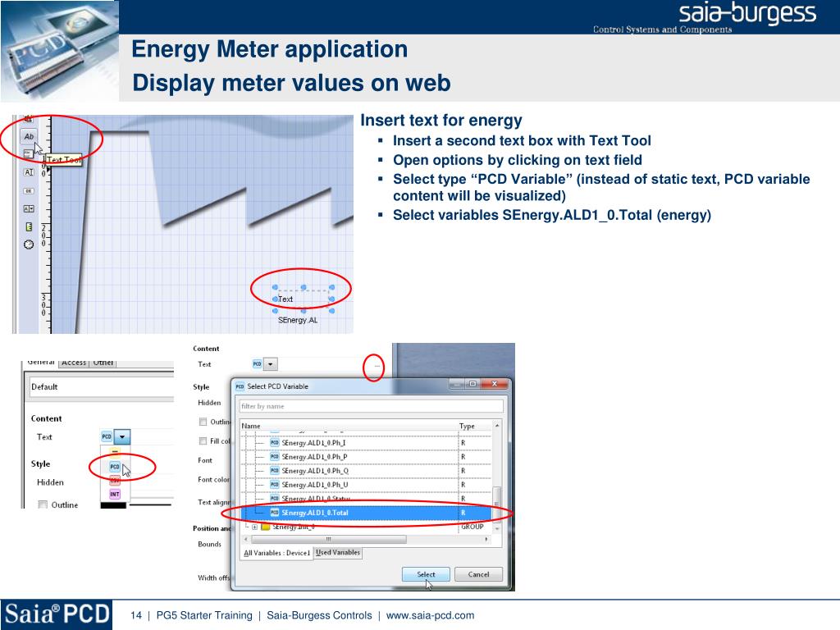Click the Select button in the dialog
This screenshot has width=840, height=630.
click(x=426, y=574)
